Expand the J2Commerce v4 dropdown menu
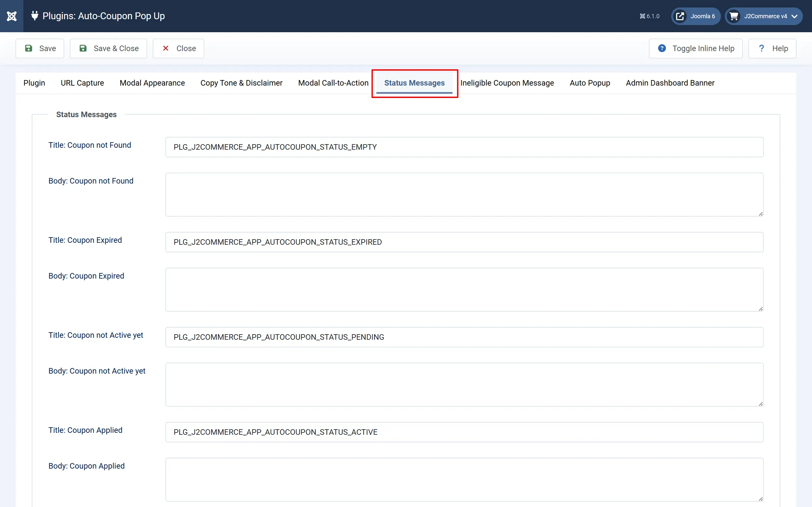Screen dimensions: 812x507 coord(764,16)
